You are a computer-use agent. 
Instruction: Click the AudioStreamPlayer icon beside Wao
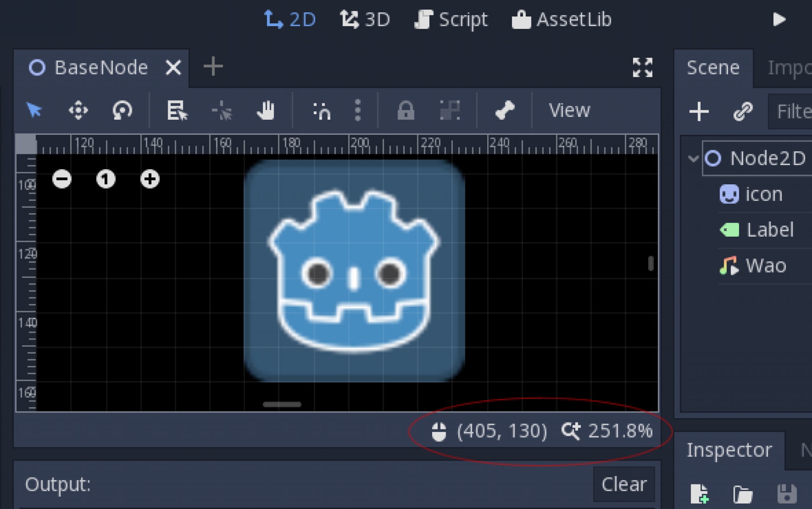pyautogui.click(x=730, y=266)
